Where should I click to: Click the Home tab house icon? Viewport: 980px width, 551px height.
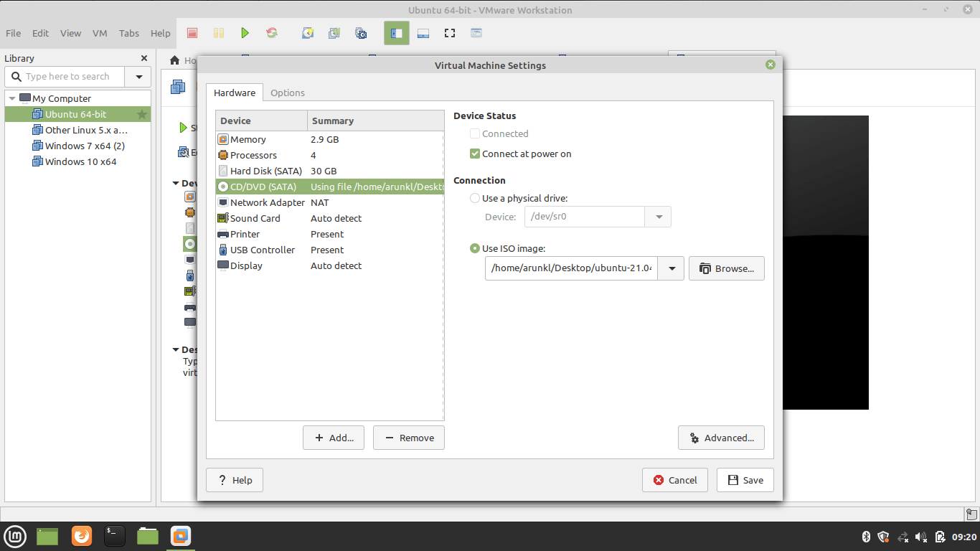pyautogui.click(x=174, y=60)
